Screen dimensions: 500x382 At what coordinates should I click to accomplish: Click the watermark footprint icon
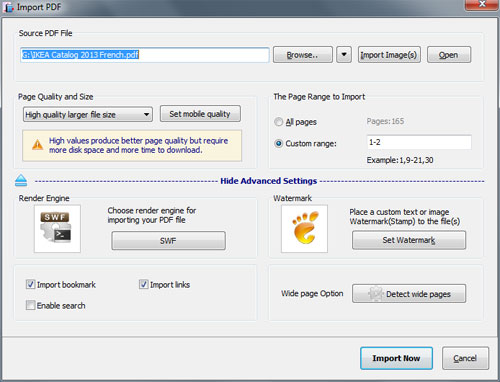click(x=304, y=229)
